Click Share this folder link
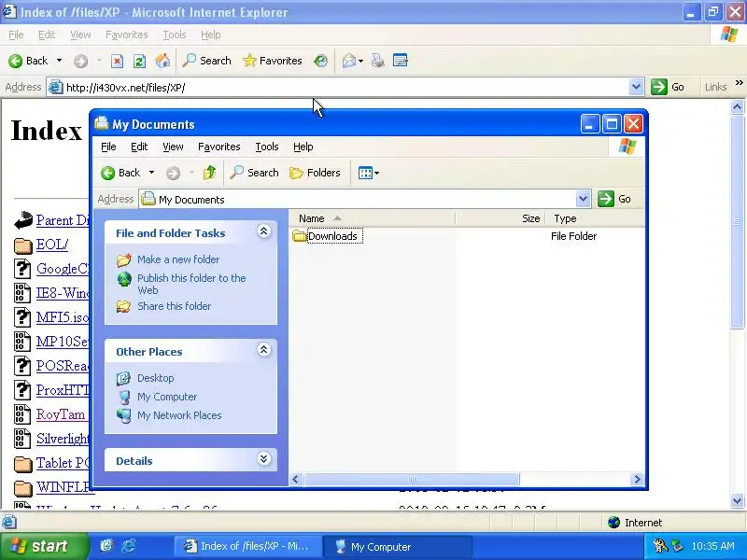The width and height of the screenshot is (747, 560). click(174, 306)
